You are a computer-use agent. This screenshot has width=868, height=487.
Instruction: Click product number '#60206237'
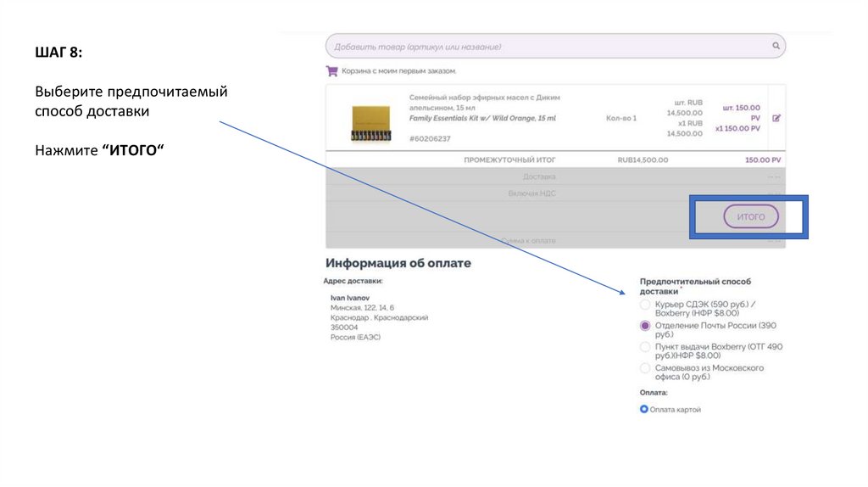pos(430,138)
